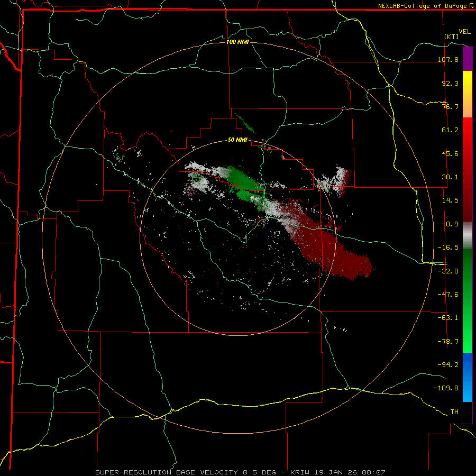
Task: Click the 107.8 legend value
Action: [x=448, y=59]
